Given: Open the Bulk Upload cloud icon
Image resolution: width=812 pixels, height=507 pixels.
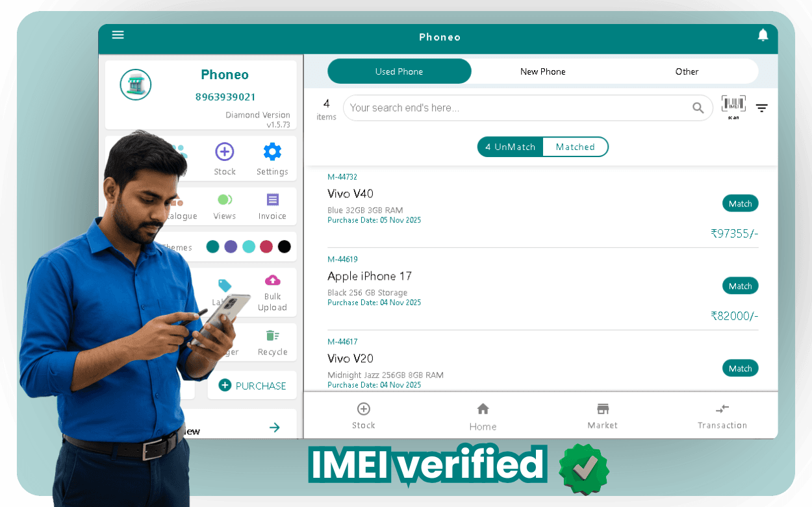Looking at the screenshot, I should coord(273,280).
